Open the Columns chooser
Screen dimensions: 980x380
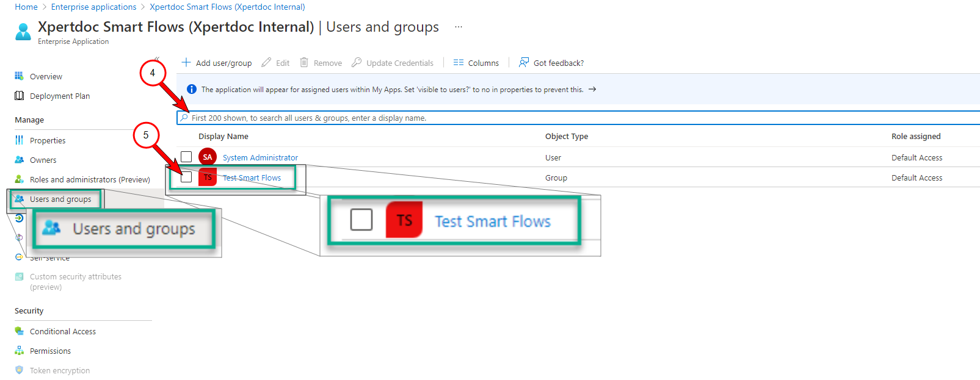(x=476, y=63)
